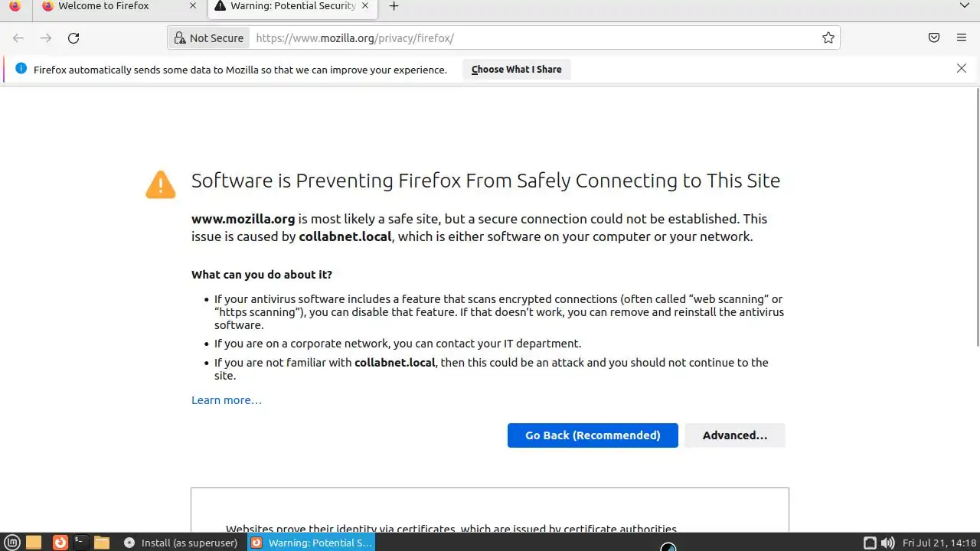The image size is (980, 551).
Task: Dismiss the data sharing notification bar
Action: 962,68
